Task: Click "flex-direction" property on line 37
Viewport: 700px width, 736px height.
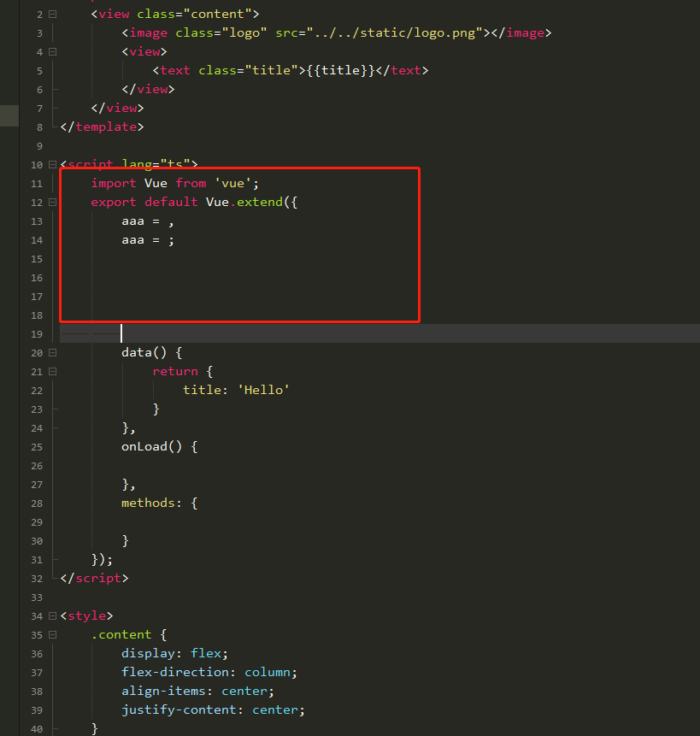Action: pyautogui.click(x=175, y=672)
